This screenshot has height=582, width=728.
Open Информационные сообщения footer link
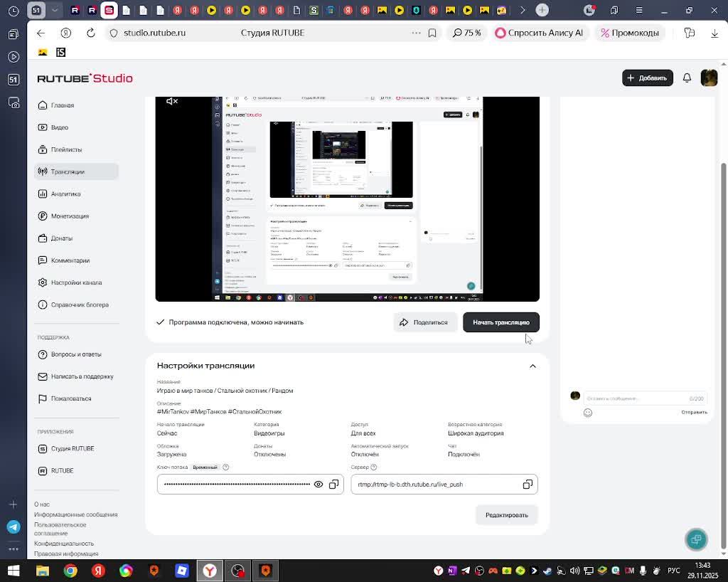pyautogui.click(x=75, y=514)
